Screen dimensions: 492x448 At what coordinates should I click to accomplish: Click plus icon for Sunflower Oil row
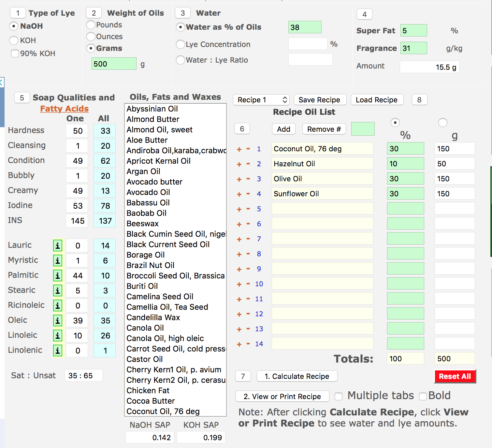point(239,194)
